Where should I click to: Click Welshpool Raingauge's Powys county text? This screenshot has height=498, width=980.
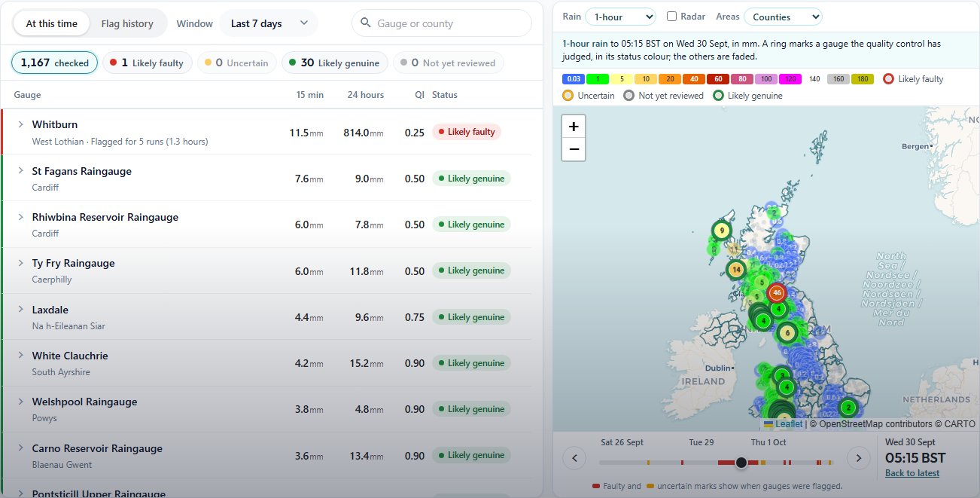click(44, 418)
